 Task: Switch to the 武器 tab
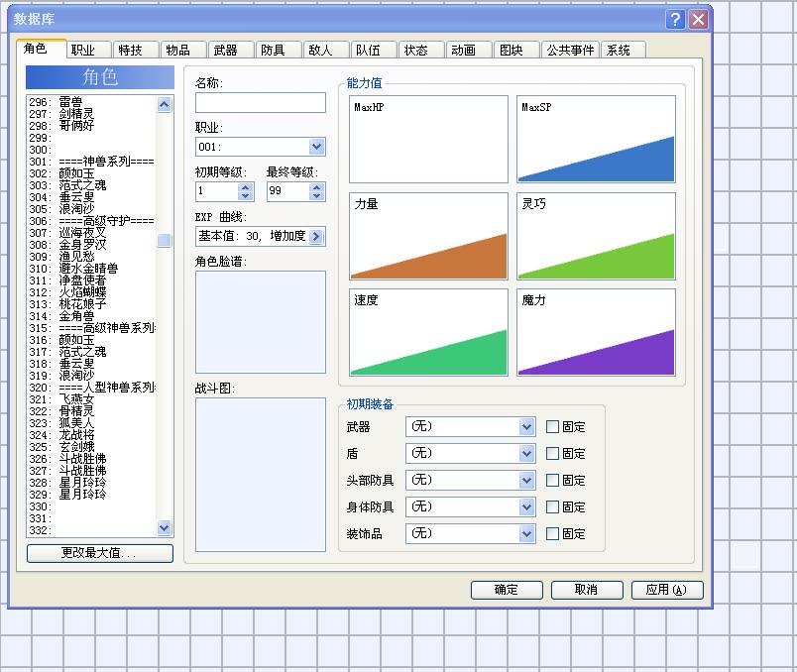click(230, 50)
